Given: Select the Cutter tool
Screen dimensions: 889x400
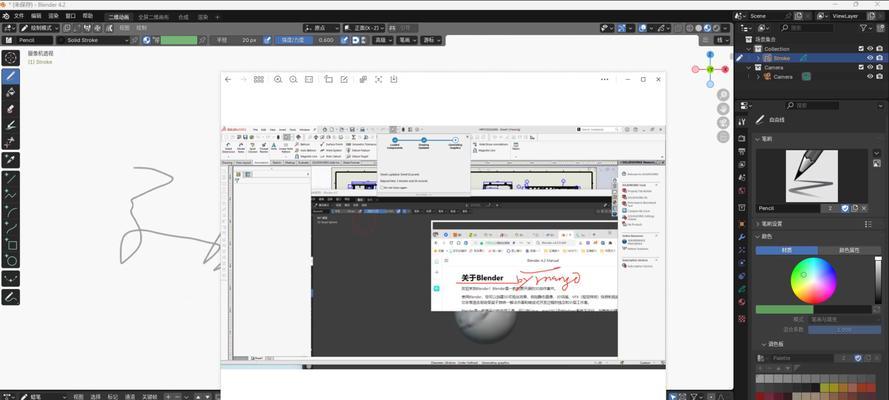Looking at the screenshot, I should 11,142.
